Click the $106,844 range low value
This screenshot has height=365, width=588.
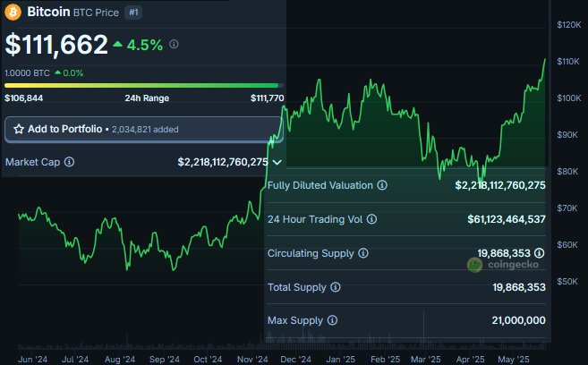tap(23, 98)
